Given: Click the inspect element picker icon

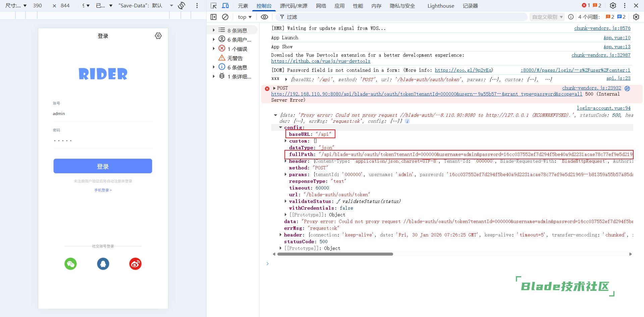Looking at the screenshot, I should (213, 6).
